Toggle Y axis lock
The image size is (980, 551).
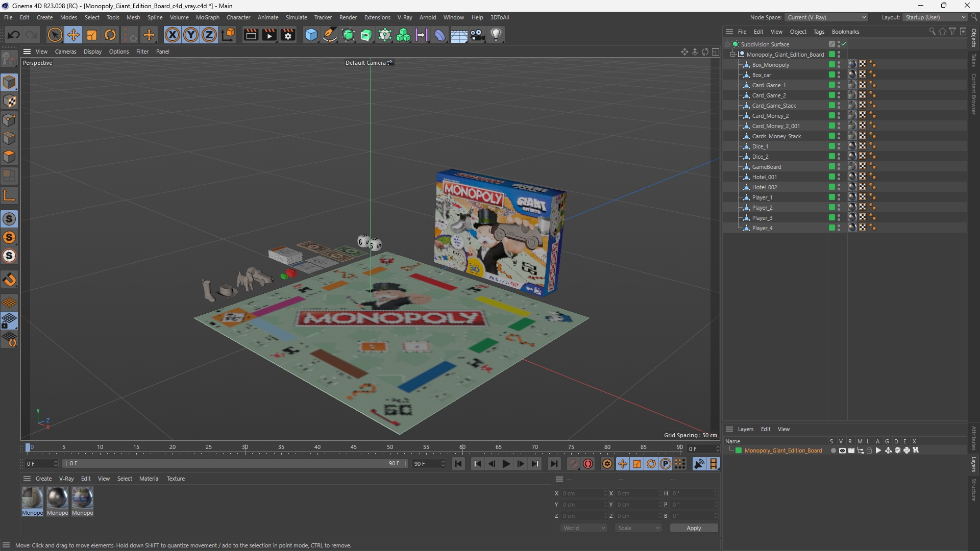pos(191,35)
